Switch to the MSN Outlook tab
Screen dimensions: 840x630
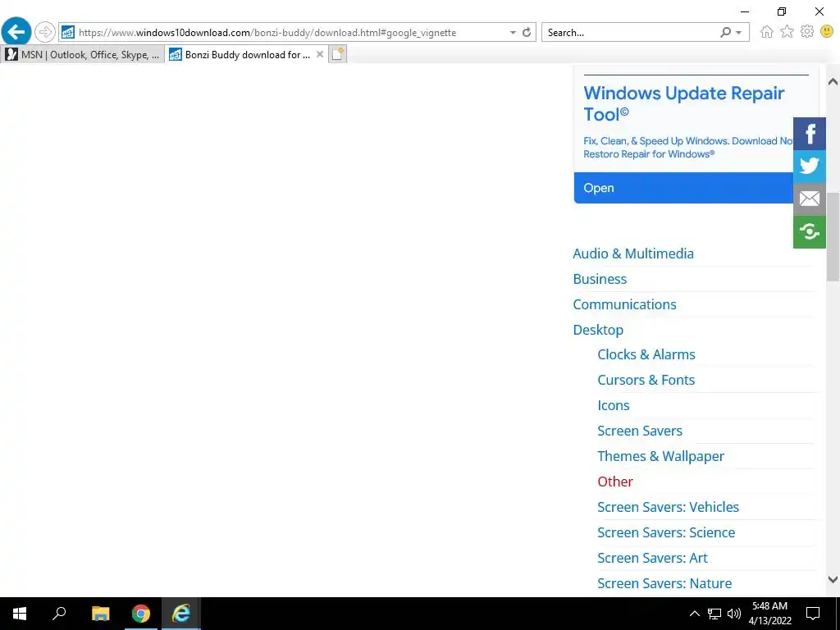point(83,55)
